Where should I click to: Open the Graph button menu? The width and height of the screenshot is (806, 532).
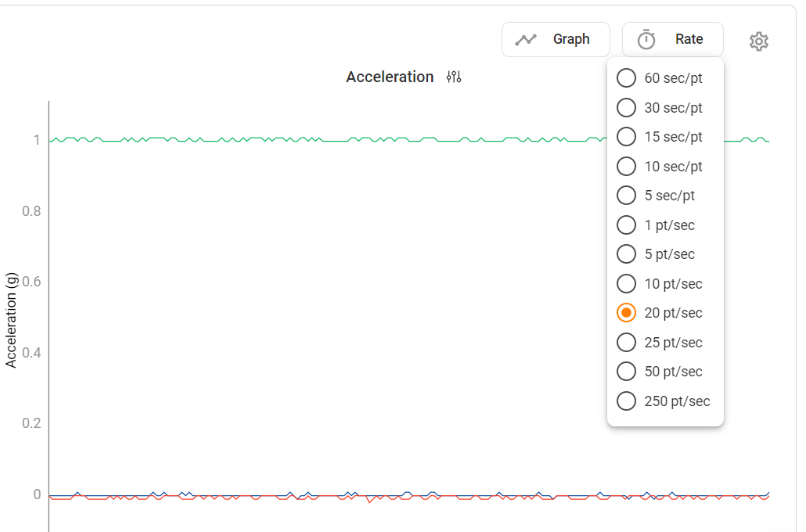(556, 40)
